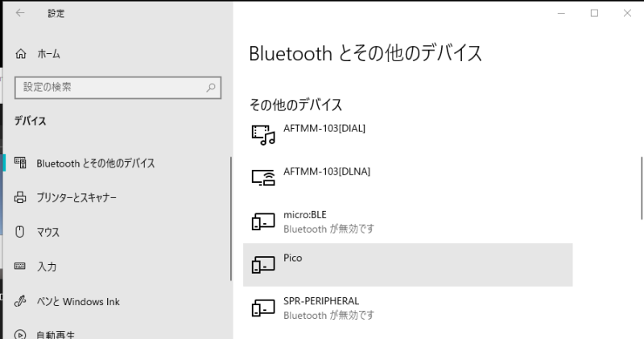
Task: Click the mouse icon in sidebar
Action: (21, 232)
